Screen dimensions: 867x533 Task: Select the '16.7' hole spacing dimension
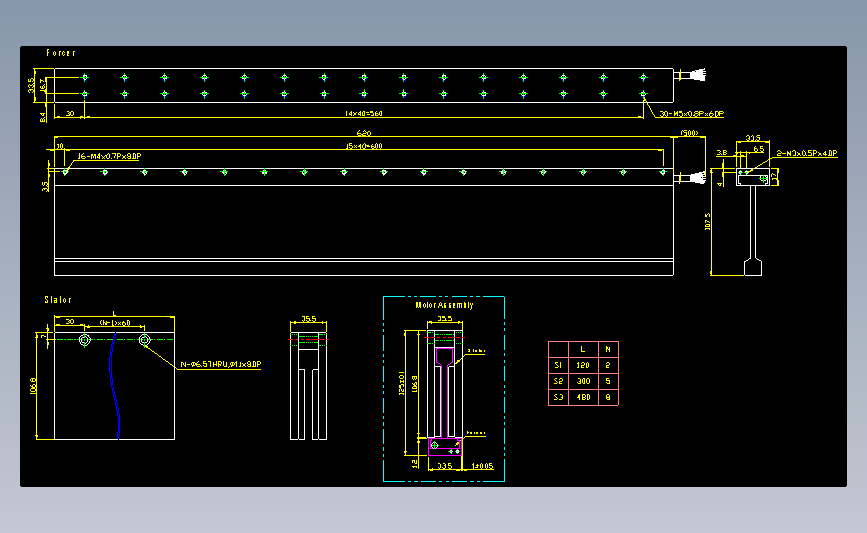pos(43,85)
